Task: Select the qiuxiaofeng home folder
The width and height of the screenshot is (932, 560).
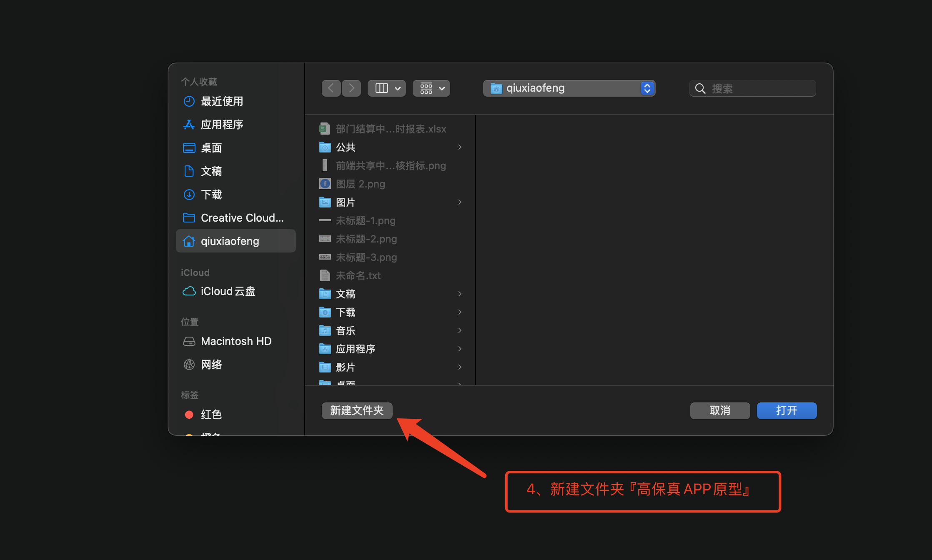Action: point(230,241)
